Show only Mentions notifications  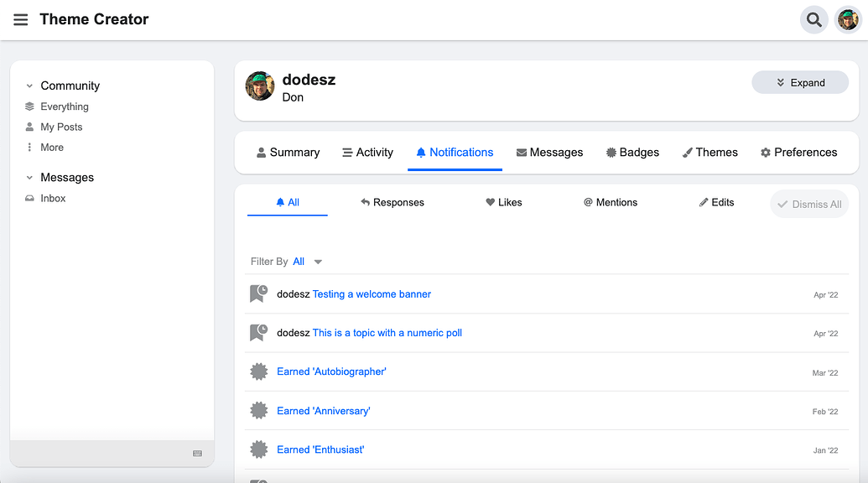tap(611, 202)
